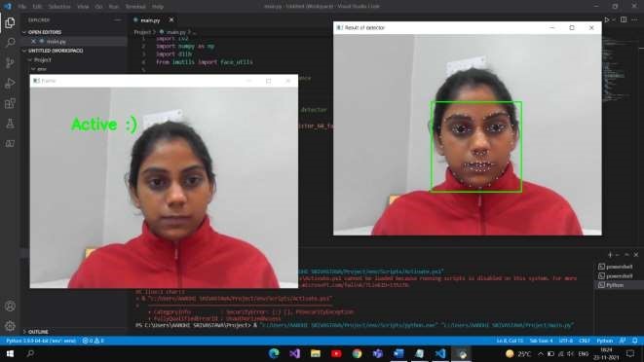Open the Edit menu
644x362 pixels.
click(x=37, y=7)
